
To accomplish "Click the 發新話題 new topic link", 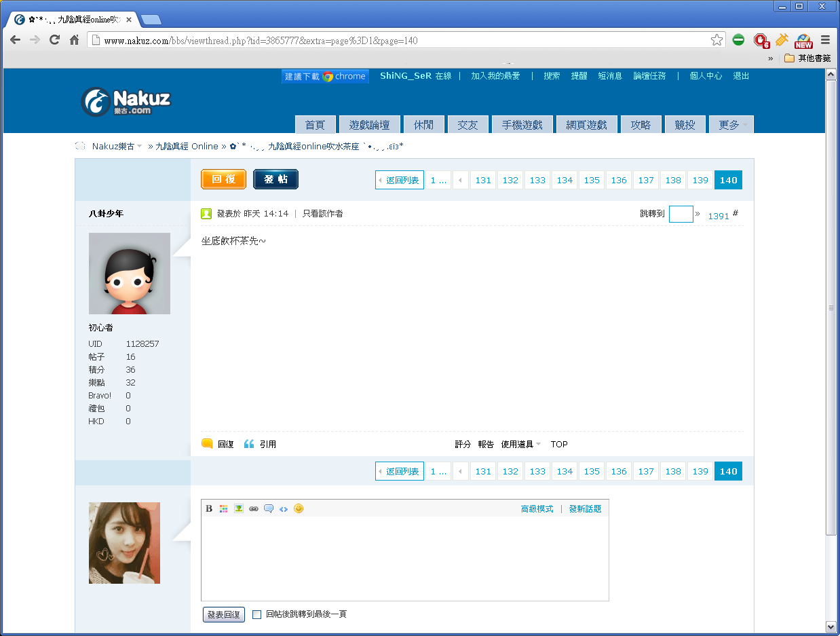I will click(x=585, y=509).
